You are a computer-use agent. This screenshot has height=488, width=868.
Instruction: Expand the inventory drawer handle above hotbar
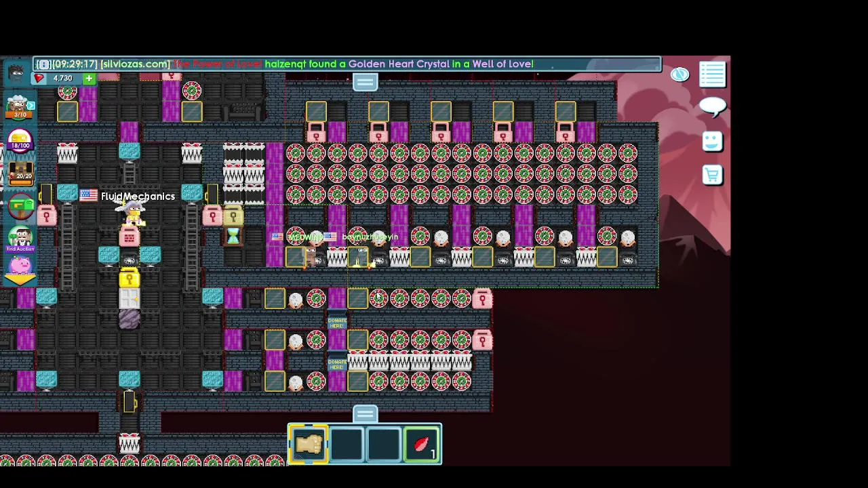point(365,414)
